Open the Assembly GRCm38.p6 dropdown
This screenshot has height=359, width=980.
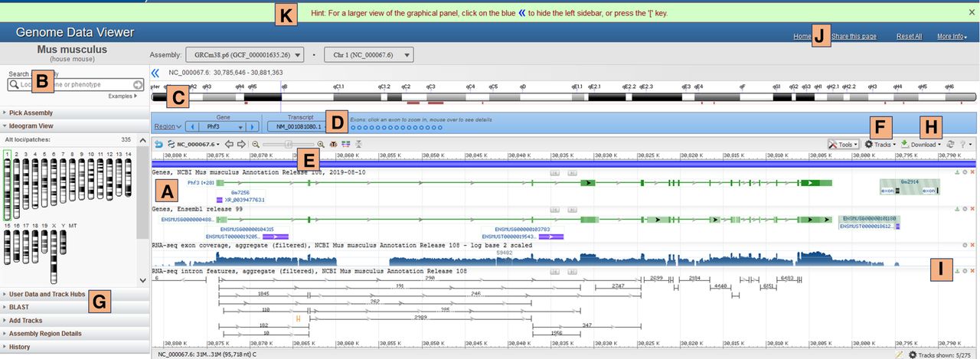pos(245,54)
